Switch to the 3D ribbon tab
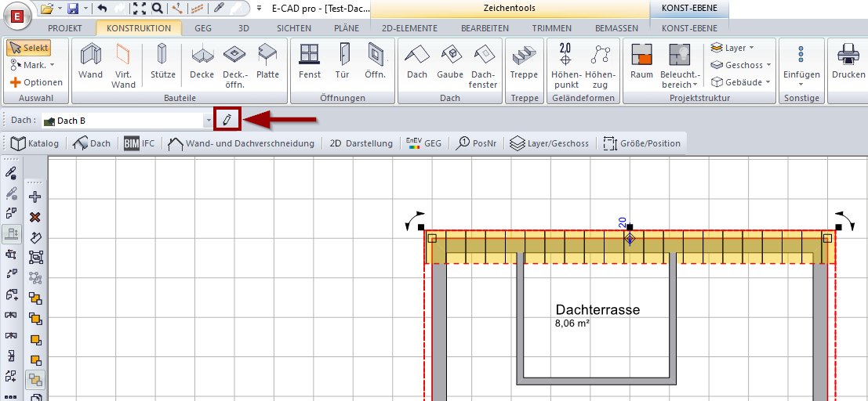This screenshot has width=868, height=401. (x=244, y=28)
